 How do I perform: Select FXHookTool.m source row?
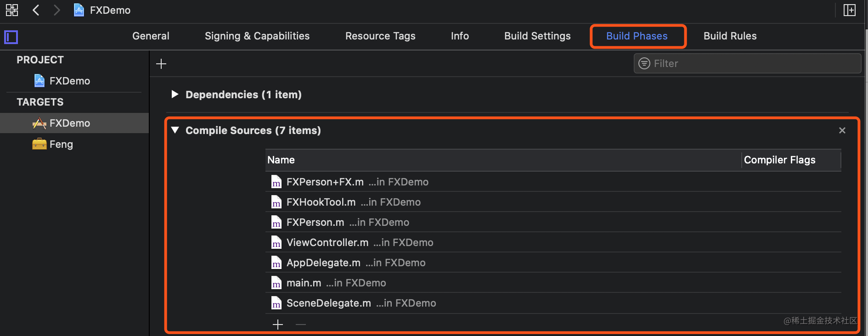(x=553, y=202)
